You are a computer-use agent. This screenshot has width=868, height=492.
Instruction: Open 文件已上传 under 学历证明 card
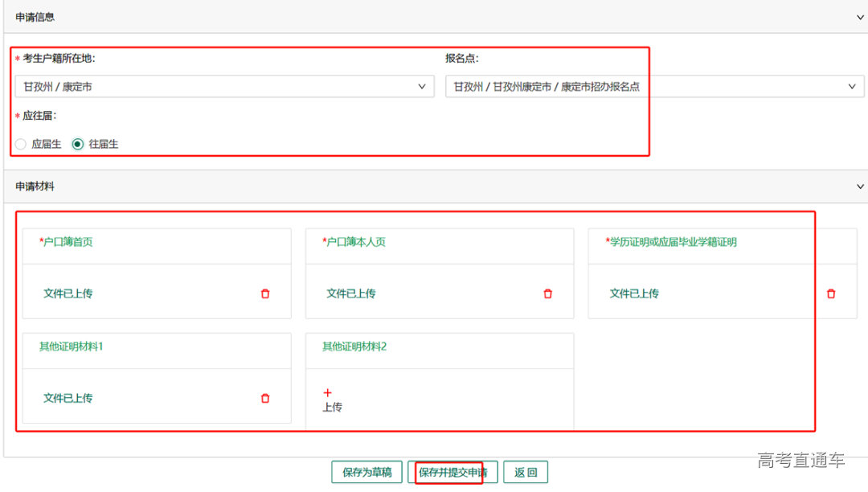[633, 294]
